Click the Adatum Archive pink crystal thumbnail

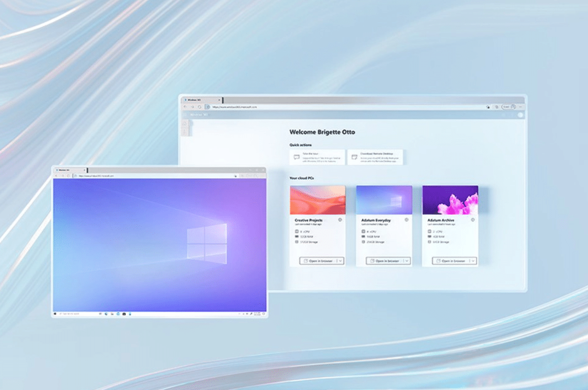coord(450,200)
